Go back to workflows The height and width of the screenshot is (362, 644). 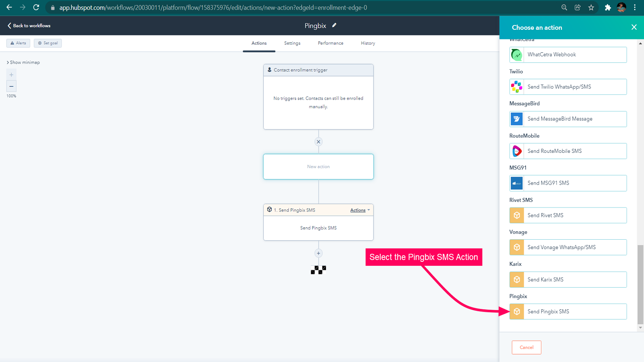click(x=29, y=25)
